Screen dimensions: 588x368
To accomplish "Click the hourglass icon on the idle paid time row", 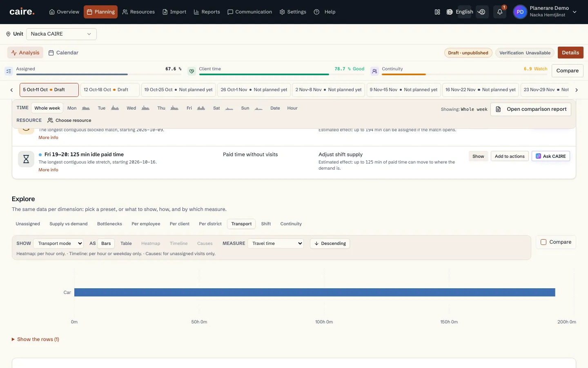I will click(x=26, y=159).
